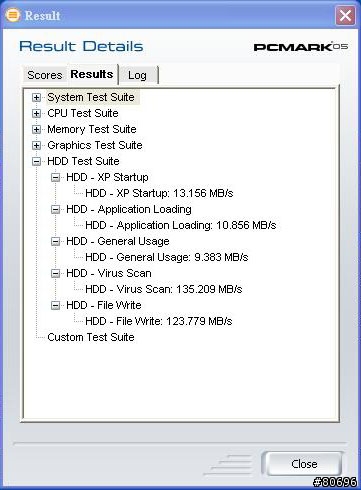Viewport: 361px width, 490px height.
Task: Collapse the HDD - Application Loading branch
Action: coord(55,209)
